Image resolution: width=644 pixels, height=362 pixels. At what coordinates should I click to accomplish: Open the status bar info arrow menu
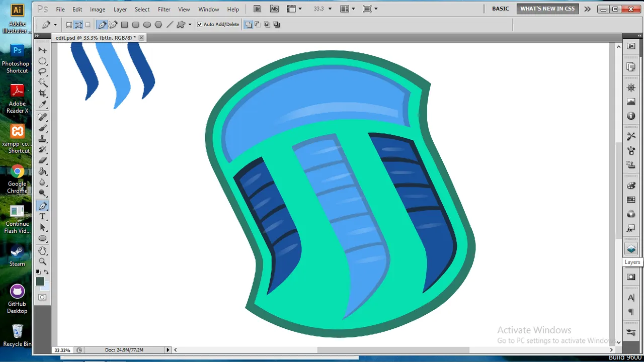[169, 350]
